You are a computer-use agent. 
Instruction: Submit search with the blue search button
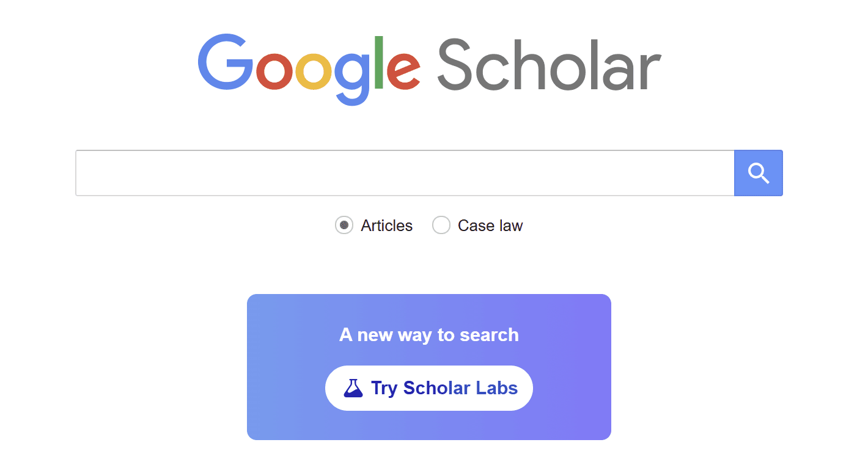pos(759,174)
